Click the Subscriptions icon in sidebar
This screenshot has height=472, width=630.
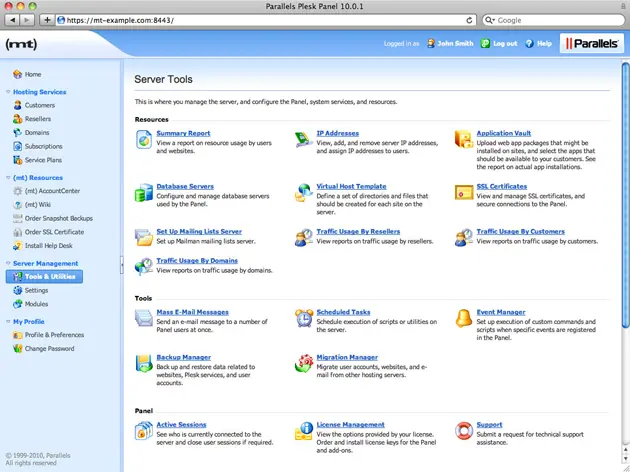[17, 146]
